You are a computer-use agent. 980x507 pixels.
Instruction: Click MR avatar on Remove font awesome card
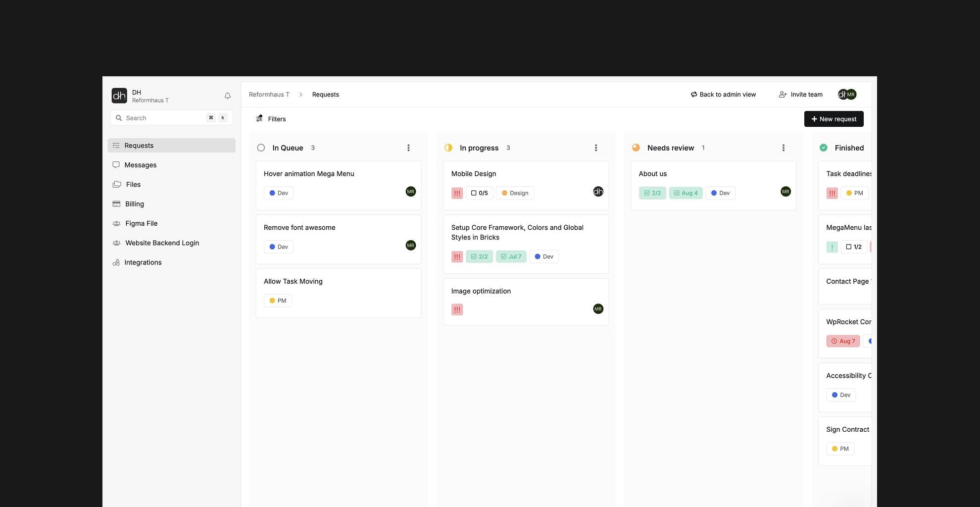[411, 245]
